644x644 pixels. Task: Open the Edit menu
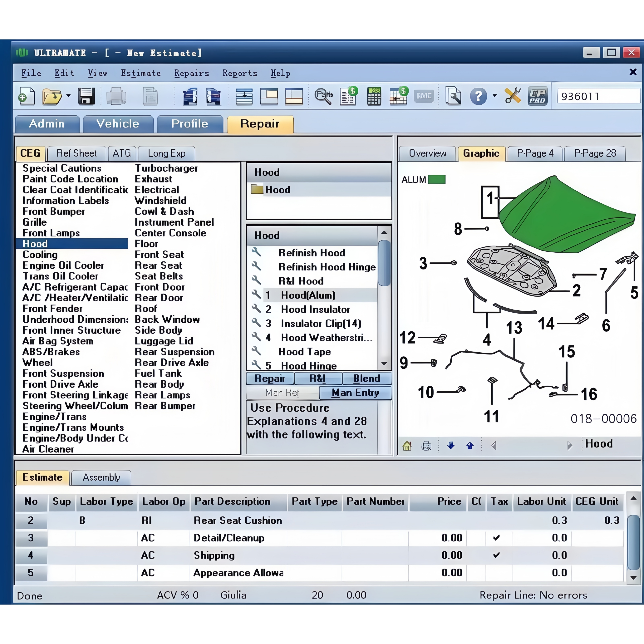[64, 73]
